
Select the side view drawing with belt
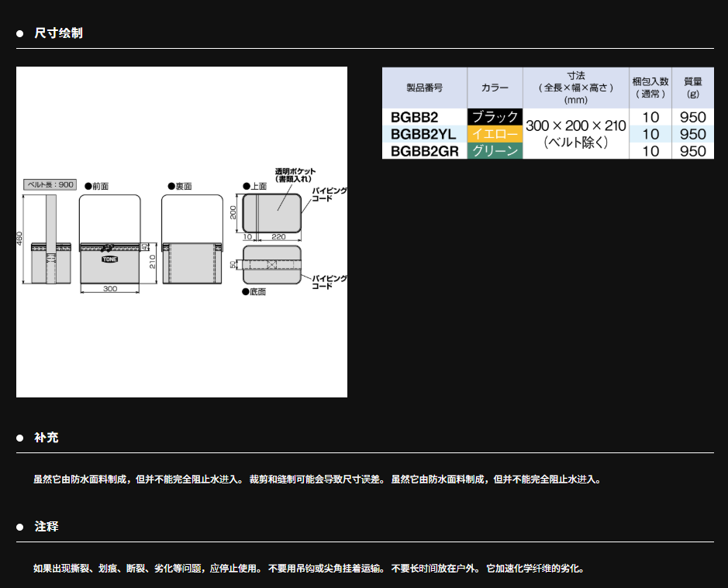50,240
